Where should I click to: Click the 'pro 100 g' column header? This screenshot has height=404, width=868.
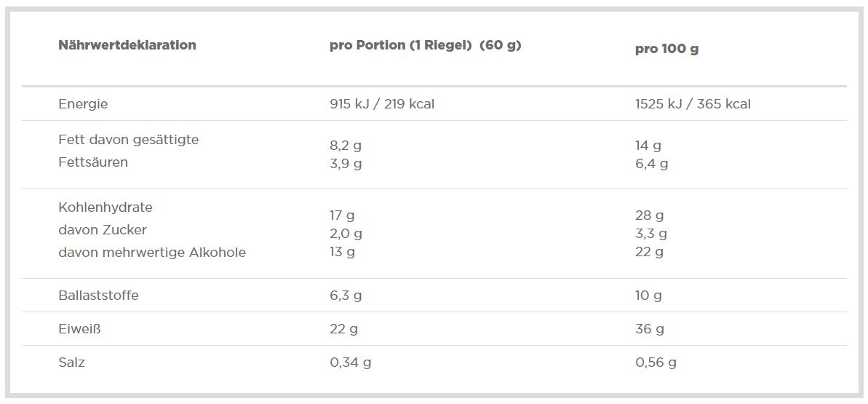[x=666, y=49]
